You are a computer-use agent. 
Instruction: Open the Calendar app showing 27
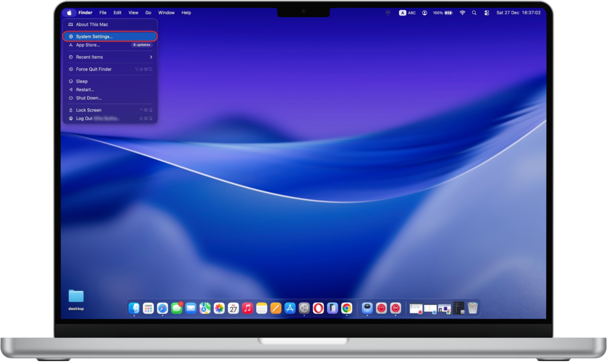233,308
